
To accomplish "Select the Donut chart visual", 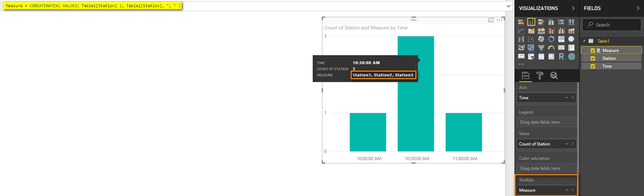I will click(551, 39).
